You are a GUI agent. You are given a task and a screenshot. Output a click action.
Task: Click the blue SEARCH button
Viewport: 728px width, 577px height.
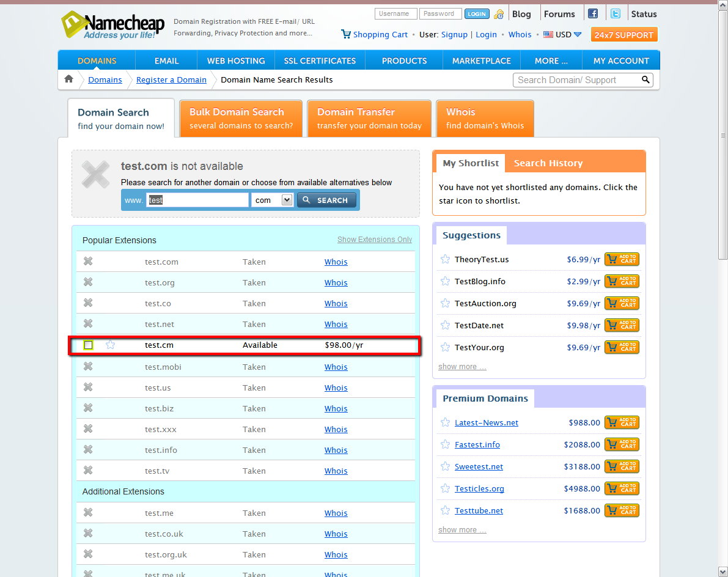coord(326,200)
